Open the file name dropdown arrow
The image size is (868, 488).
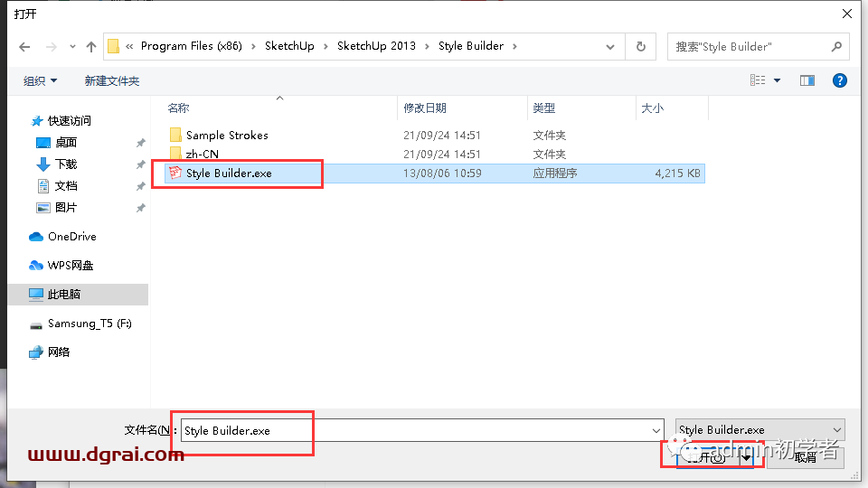point(656,430)
